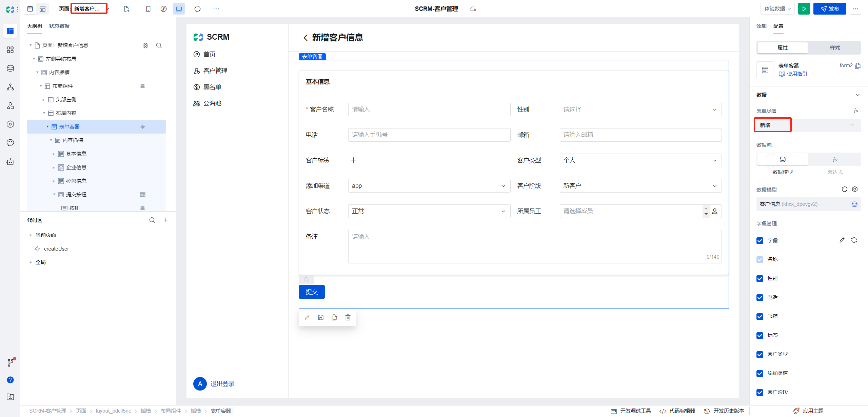This screenshot has height=417, width=868.
Task: Open the 客户类型 dropdown showing 个人
Action: [x=640, y=160]
